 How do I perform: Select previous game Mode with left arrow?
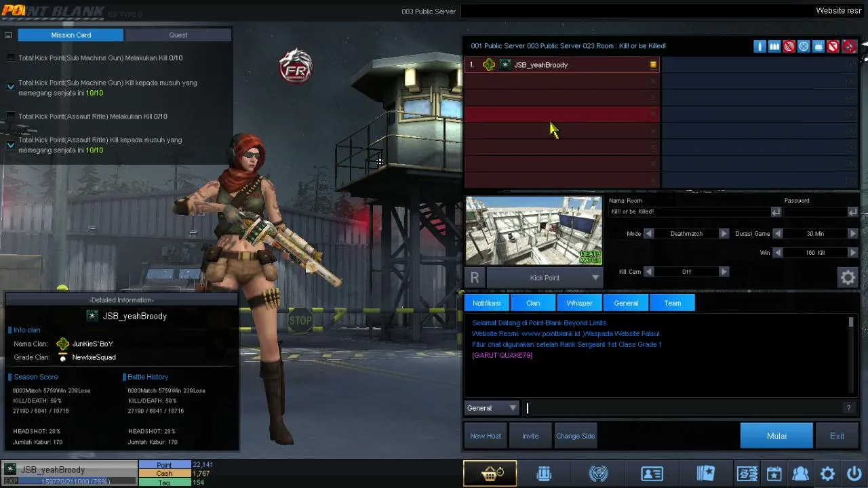648,233
